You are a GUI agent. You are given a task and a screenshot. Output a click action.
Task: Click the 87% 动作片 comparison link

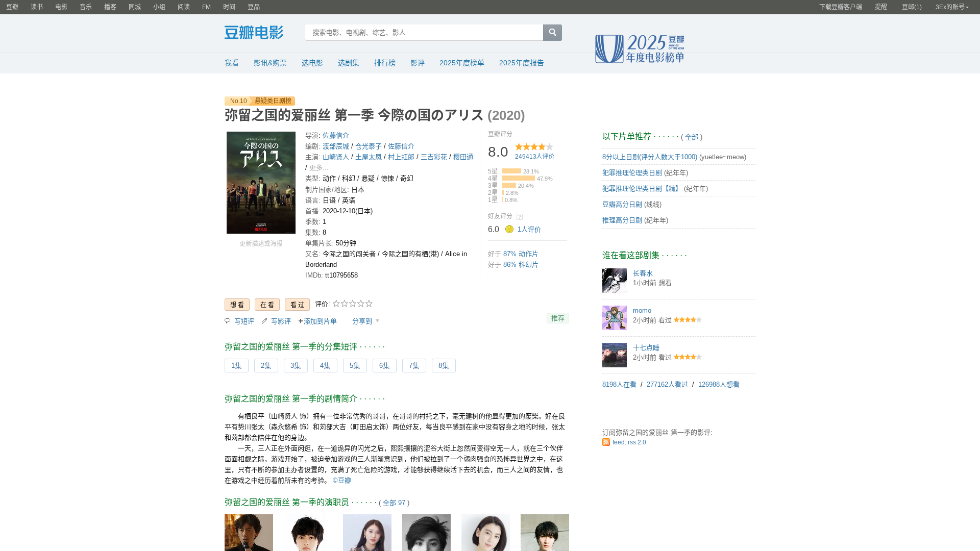(x=521, y=254)
